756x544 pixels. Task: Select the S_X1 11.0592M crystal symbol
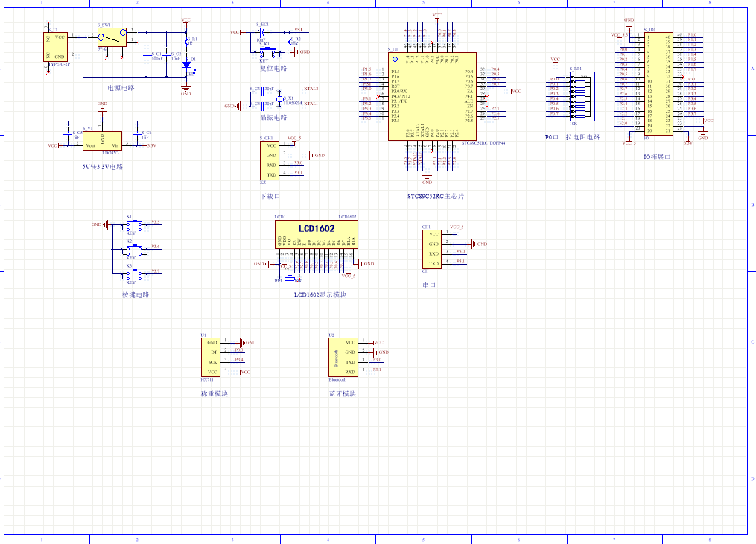281,98
